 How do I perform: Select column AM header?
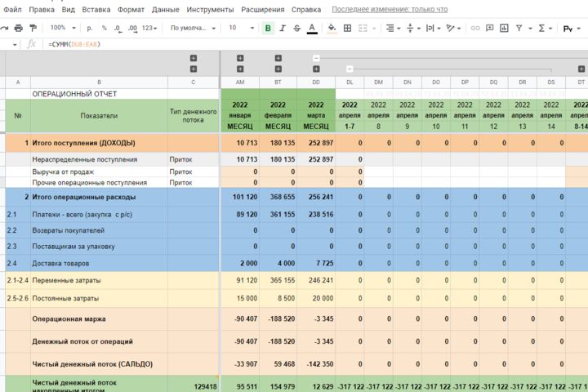click(x=240, y=82)
